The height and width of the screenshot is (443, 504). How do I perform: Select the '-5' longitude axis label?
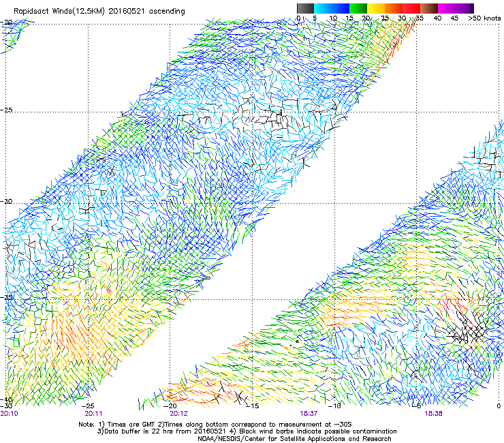click(417, 406)
